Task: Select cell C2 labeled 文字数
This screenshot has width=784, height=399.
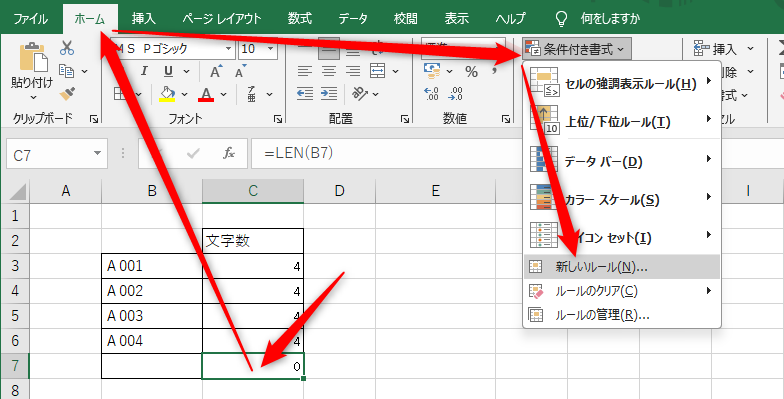Action: (253, 241)
